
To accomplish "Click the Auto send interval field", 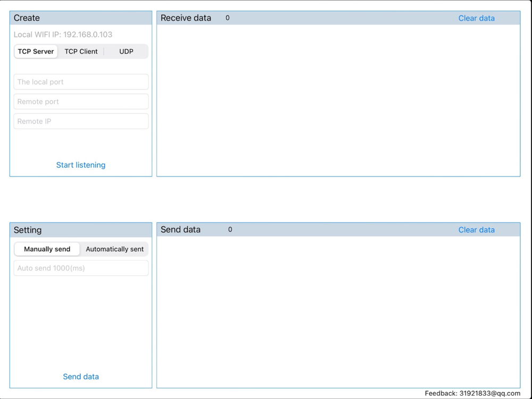I will coord(81,268).
